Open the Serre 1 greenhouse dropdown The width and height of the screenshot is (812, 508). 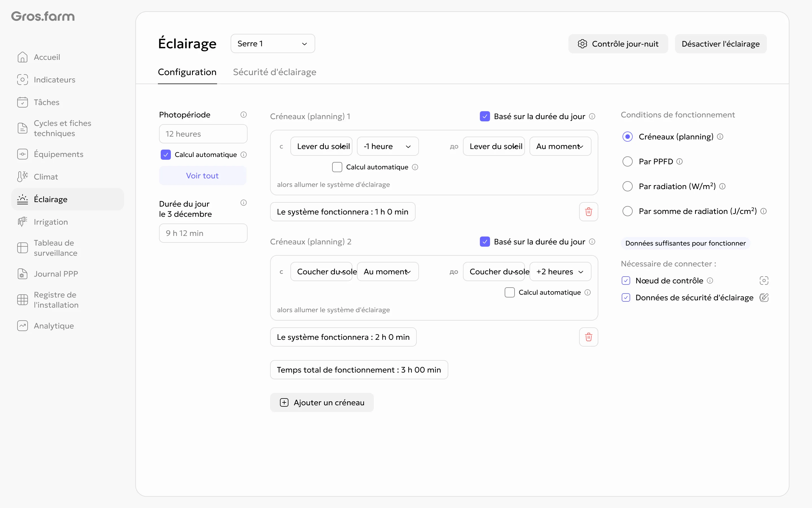[x=273, y=44]
